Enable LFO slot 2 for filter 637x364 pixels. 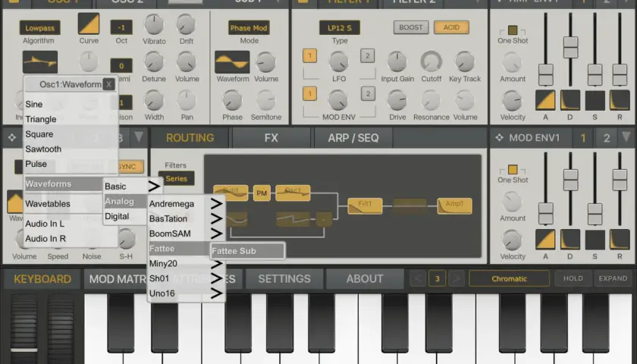tap(368, 55)
